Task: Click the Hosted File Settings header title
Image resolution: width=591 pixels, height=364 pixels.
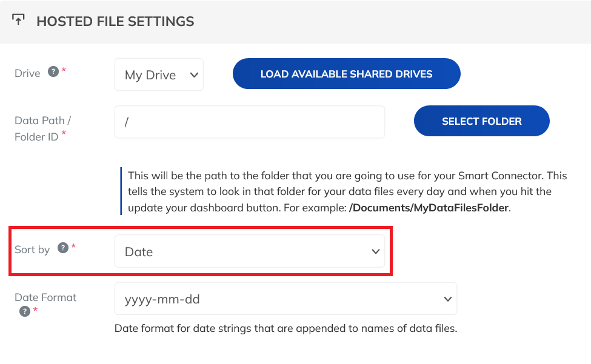Action: point(115,21)
